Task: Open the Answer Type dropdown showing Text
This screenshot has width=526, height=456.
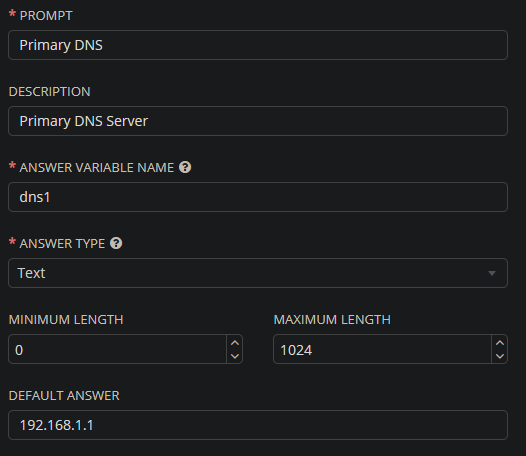Action: tap(258, 273)
